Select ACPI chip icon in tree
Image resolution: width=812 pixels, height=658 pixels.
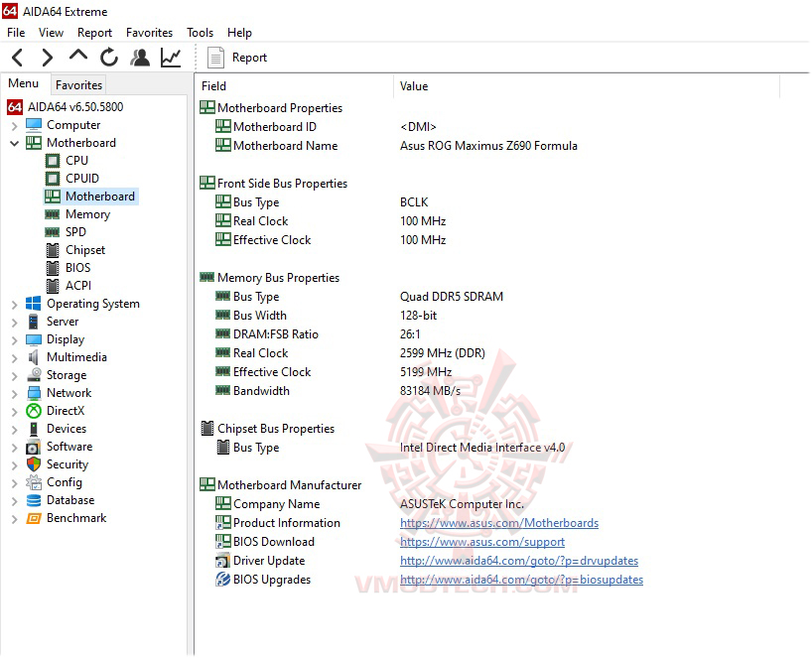tap(53, 286)
